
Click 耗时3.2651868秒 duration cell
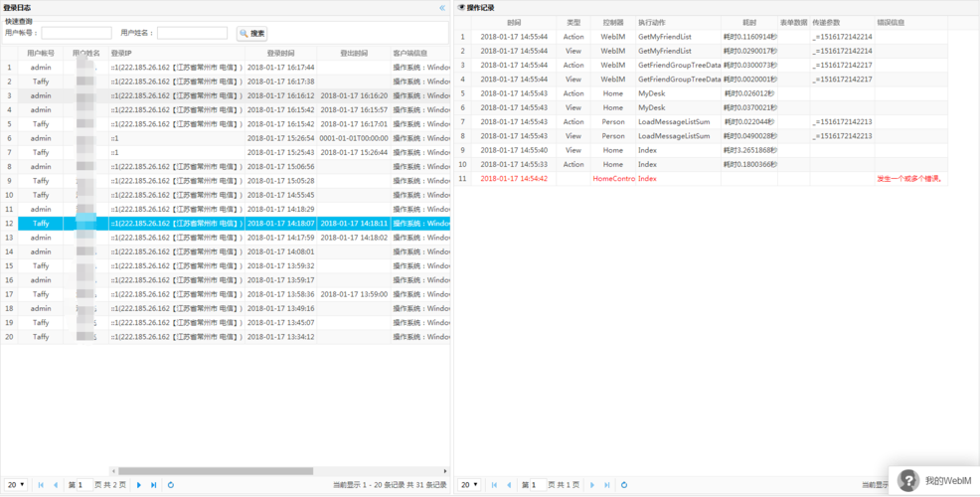tap(750, 150)
